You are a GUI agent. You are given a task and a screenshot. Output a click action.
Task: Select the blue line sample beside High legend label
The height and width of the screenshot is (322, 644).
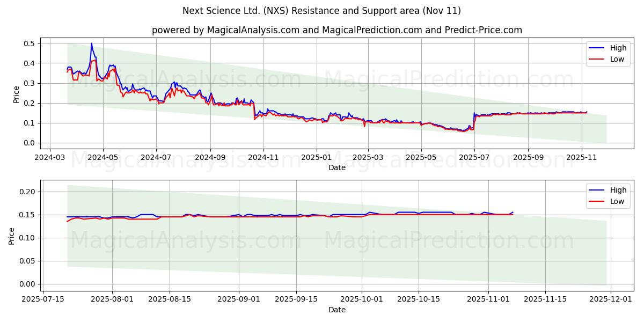597,48
